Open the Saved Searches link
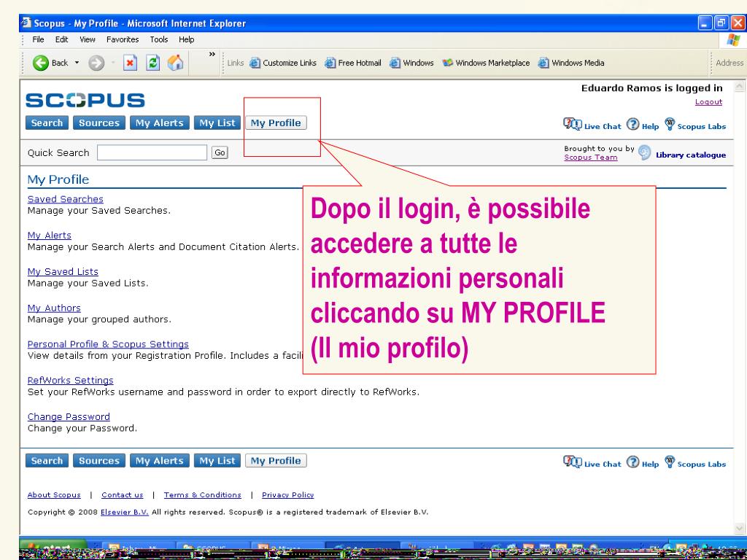Image resolution: width=747 pixels, height=560 pixels. (65, 199)
